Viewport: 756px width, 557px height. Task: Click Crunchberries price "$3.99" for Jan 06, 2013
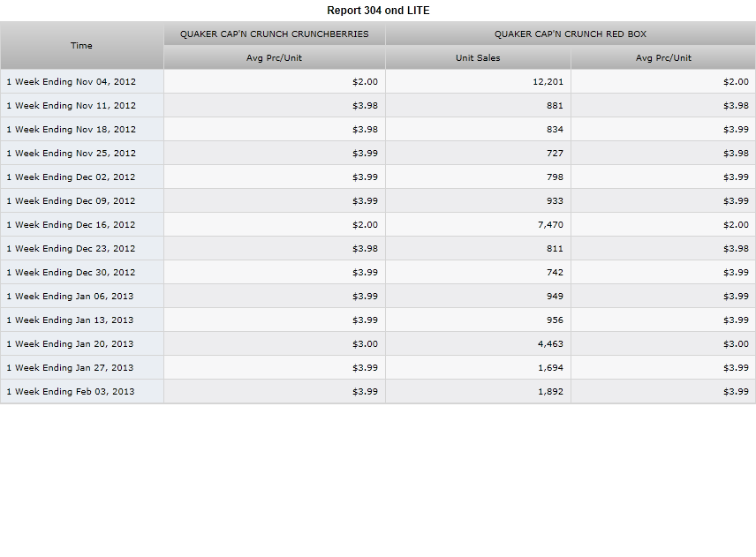tap(365, 297)
